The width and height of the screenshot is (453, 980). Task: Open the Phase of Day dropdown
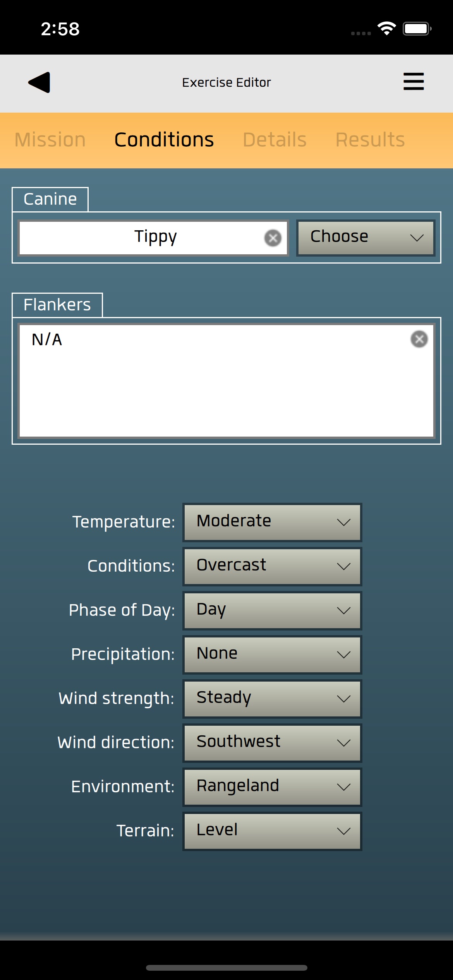(x=272, y=610)
